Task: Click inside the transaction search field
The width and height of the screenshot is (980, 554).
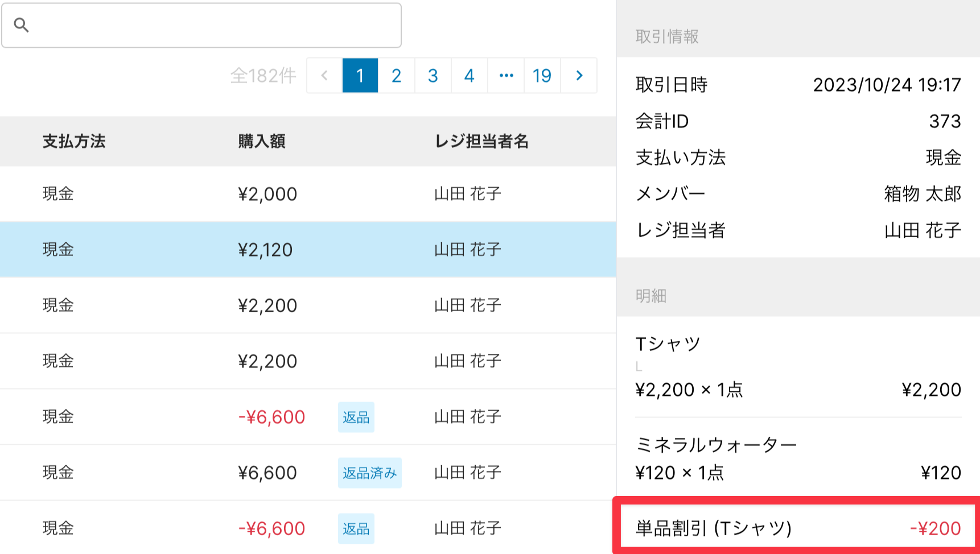Action: (x=216, y=25)
